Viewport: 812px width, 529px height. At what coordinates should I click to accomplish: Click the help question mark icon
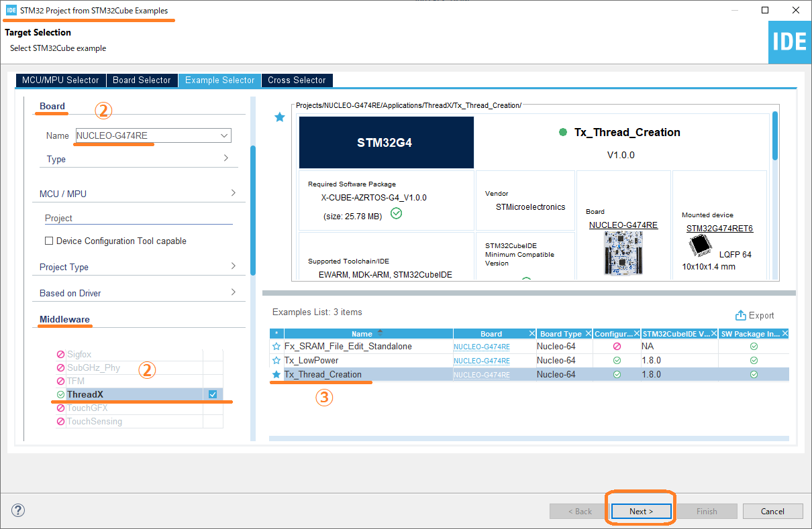point(18,511)
